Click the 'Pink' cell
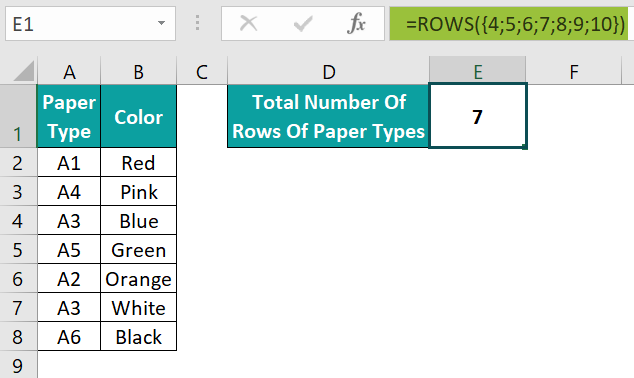 tap(139, 191)
